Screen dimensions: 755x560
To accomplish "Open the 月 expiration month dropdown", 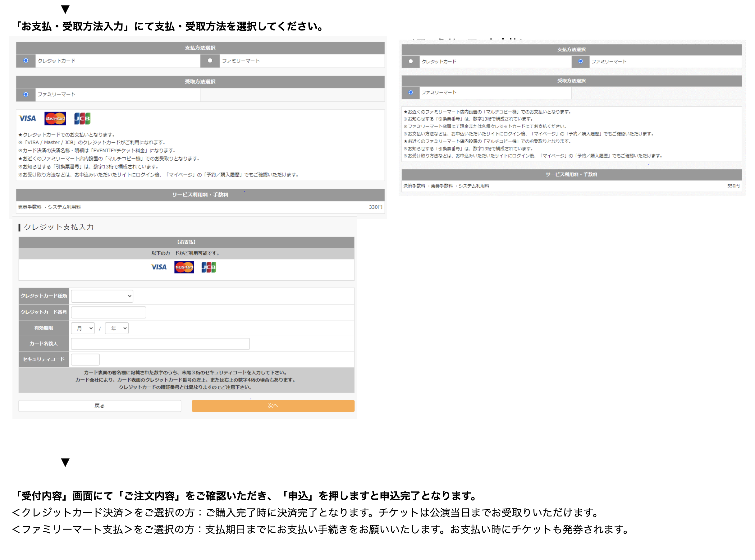I will 83,328.
